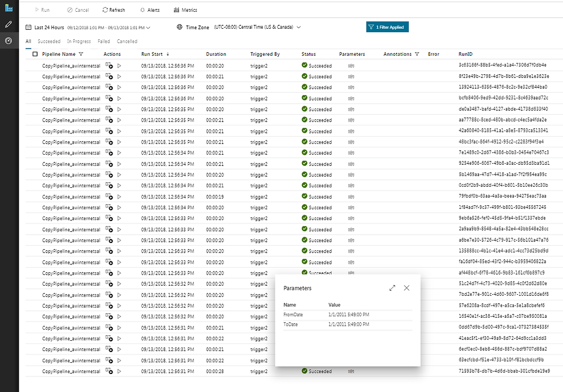This screenshot has width=563, height=392.
Task: View activity runs for run 51c24d7f
Action: [x=109, y=283]
